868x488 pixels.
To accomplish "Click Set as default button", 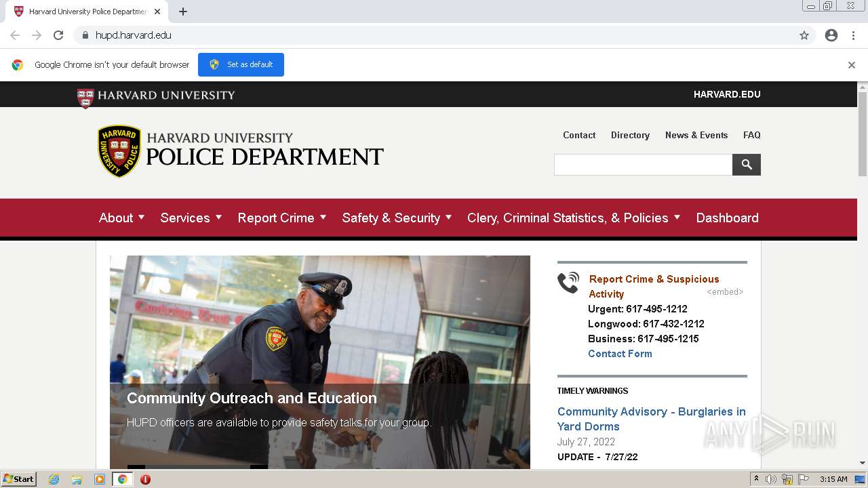I will (x=241, y=64).
